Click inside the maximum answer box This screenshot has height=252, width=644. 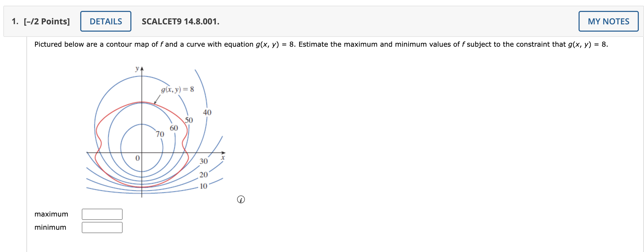point(102,214)
